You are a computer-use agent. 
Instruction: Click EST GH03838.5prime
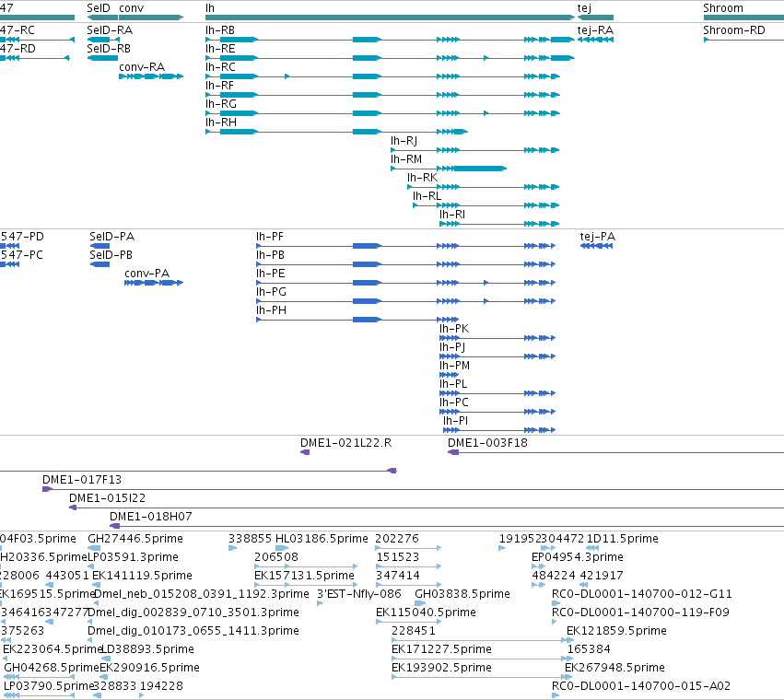pyautogui.click(x=462, y=594)
